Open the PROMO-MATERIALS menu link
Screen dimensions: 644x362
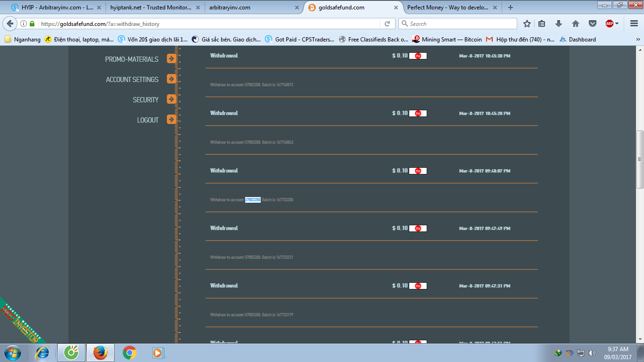[132, 59]
